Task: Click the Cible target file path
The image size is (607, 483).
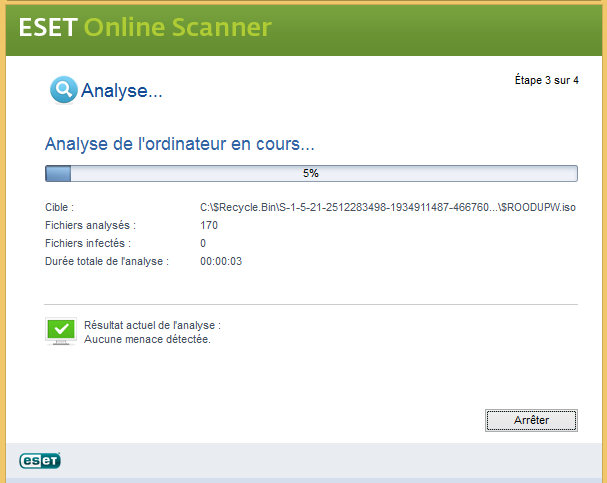Action: [388, 207]
